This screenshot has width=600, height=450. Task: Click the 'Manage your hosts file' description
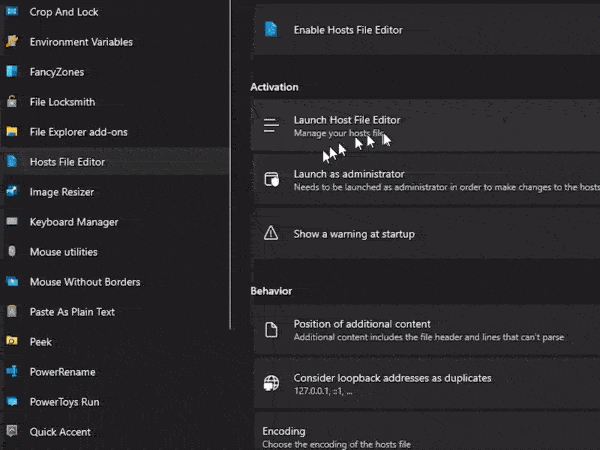(339, 133)
